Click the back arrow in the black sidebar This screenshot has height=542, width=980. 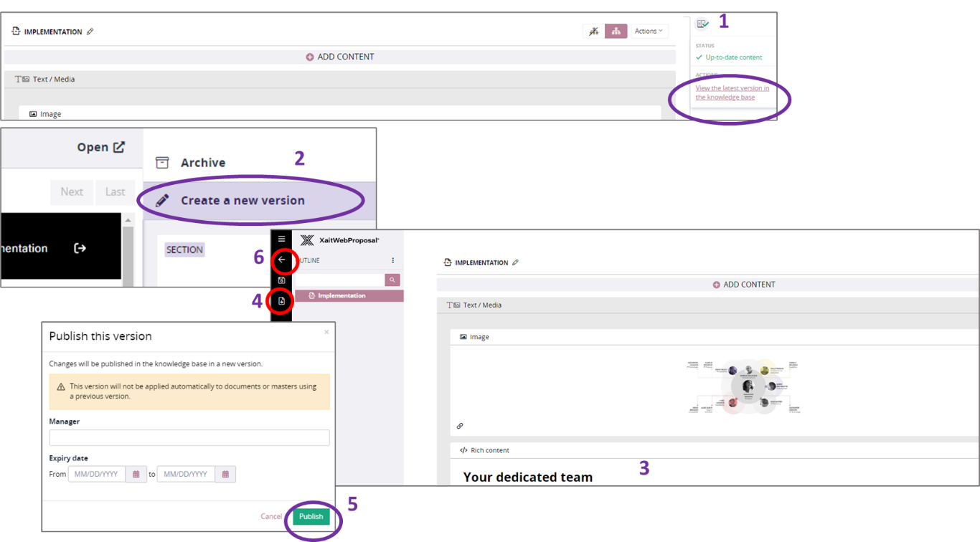point(281,260)
